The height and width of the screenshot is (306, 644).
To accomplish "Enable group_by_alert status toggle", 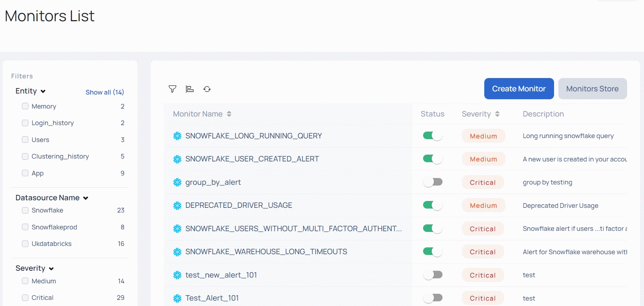I will 433,182.
